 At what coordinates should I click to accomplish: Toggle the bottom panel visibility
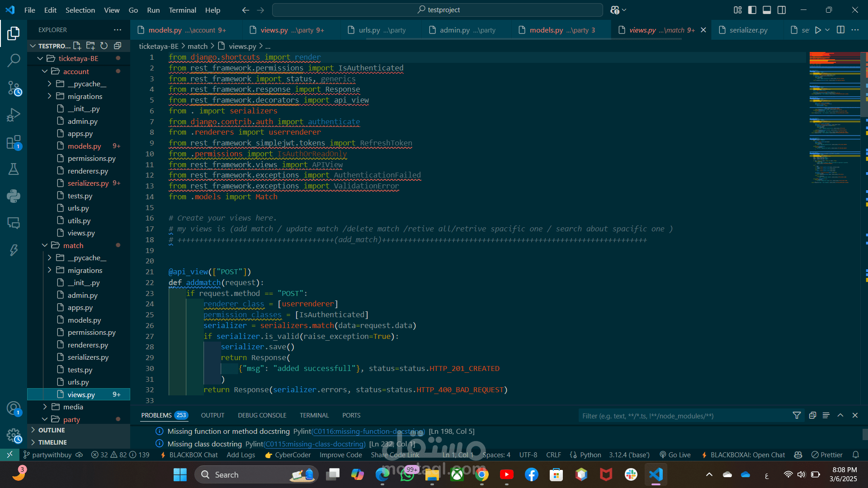tap(767, 10)
